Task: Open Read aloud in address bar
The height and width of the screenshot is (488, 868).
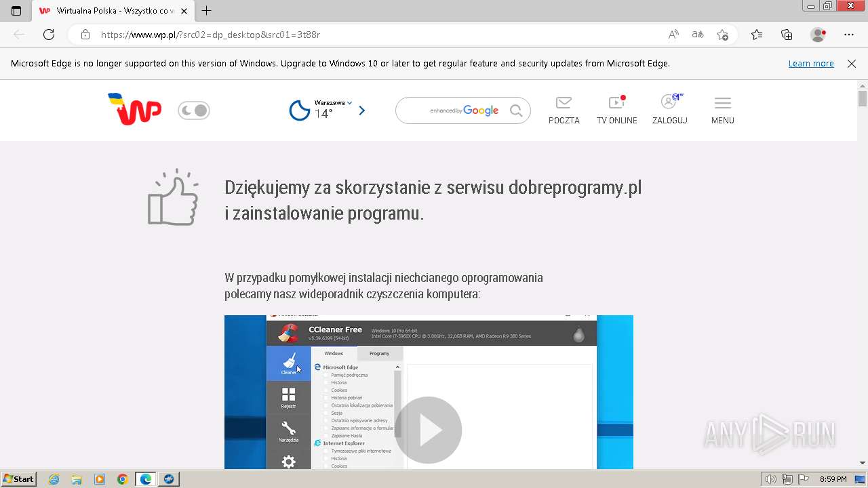Action: (673, 35)
